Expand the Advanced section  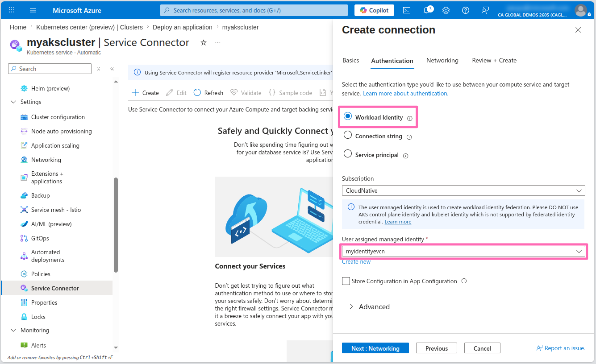(369, 306)
